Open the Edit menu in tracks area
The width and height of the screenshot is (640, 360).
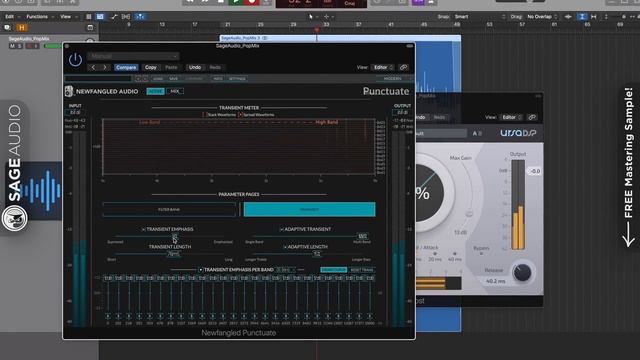pyautogui.click(x=11, y=17)
